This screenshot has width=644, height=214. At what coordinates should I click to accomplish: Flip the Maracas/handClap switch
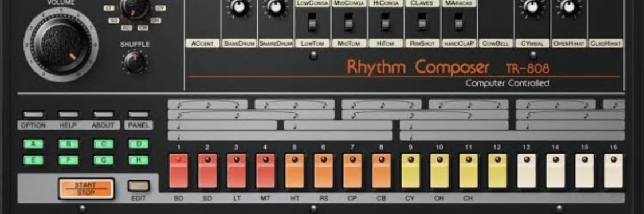[x=459, y=22]
